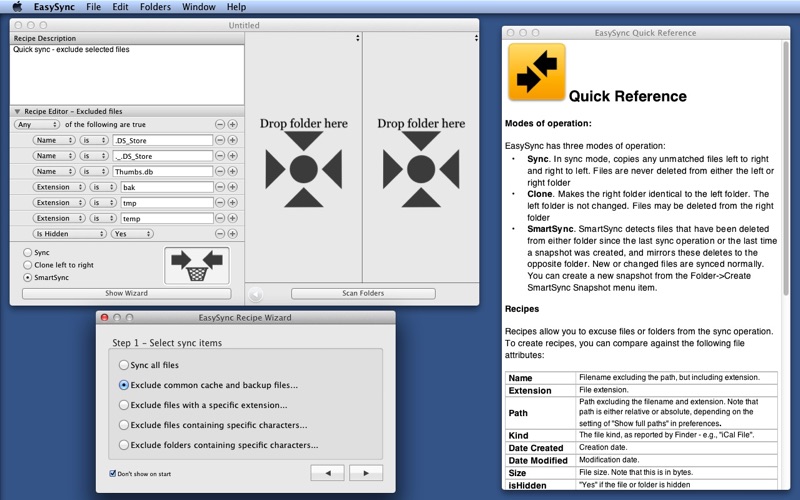Image resolution: width=800 pixels, height=500 pixels.
Task: Add a rule to the 'Any of the following' group
Action: (232, 124)
